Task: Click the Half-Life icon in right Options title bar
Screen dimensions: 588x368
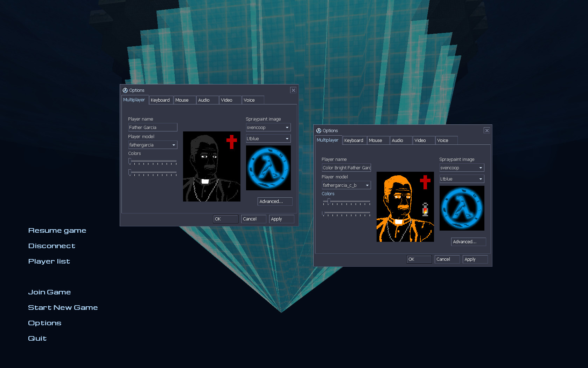Action: coord(318,131)
